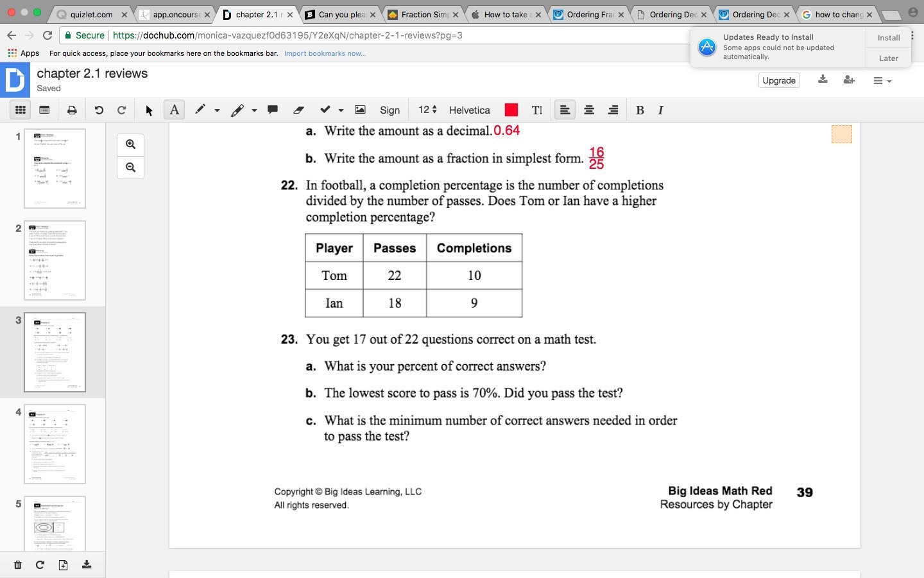The image size is (924, 578).
Task: Click the App Store update notification icon
Action: point(707,47)
